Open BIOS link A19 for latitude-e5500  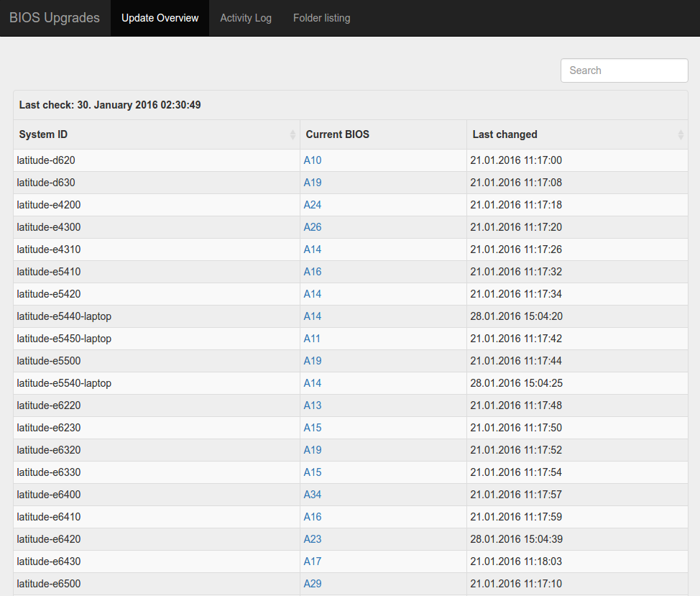pyautogui.click(x=313, y=361)
